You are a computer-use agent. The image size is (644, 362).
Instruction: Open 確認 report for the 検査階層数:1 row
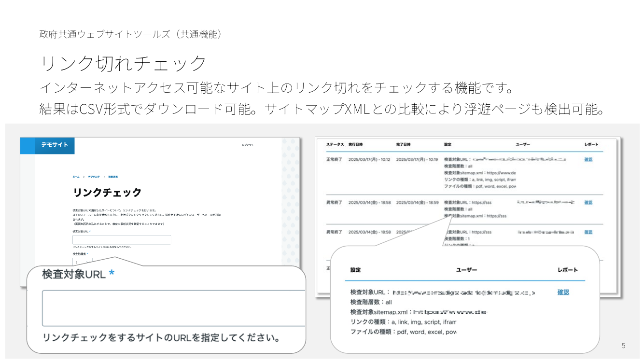coord(588,232)
